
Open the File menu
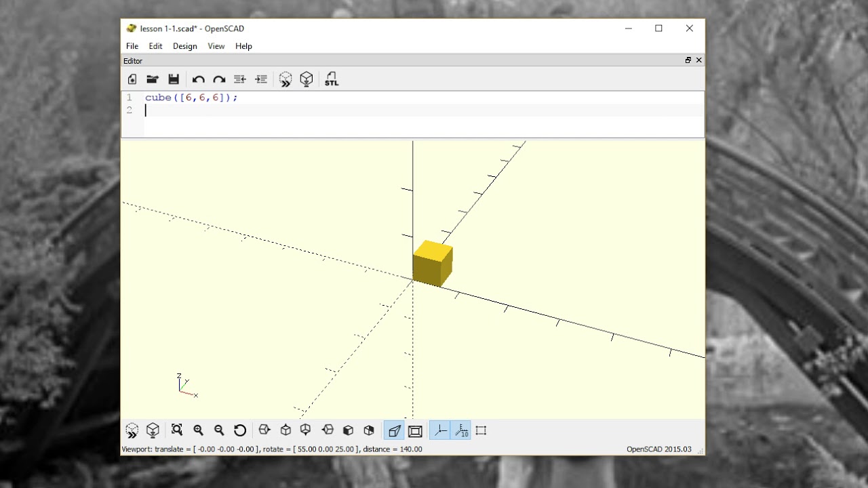coord(132,46)
